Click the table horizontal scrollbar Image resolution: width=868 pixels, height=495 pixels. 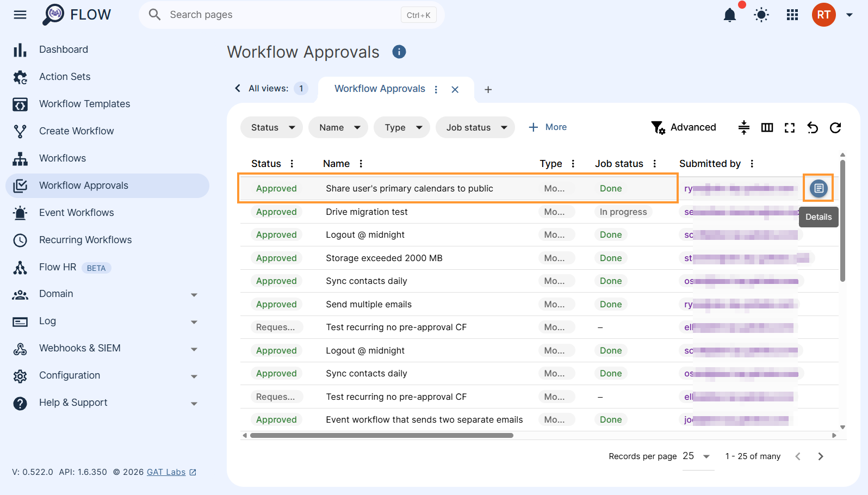click(381, 435)
